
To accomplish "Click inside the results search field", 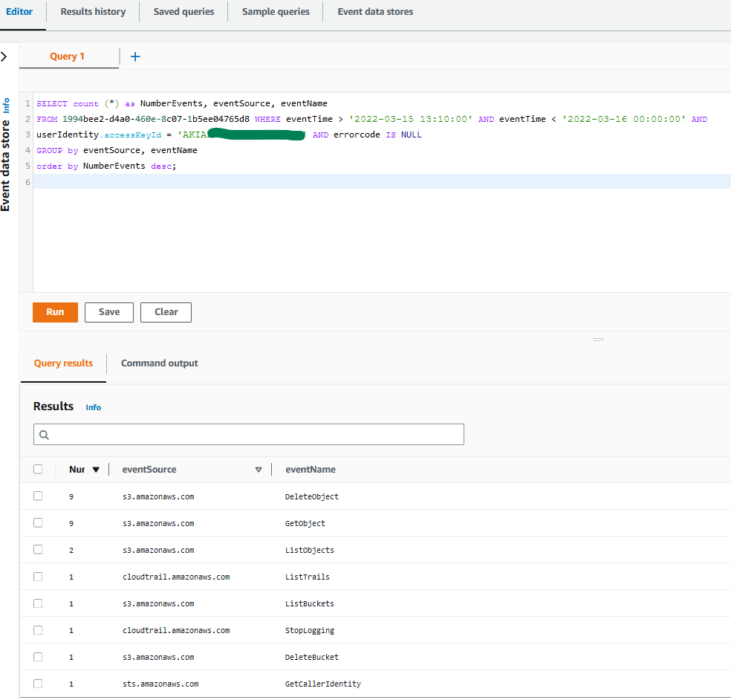I will [249, 434].
